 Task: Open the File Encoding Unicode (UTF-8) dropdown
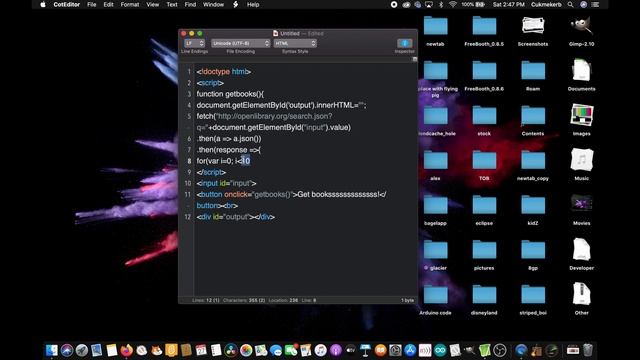(240, 43)
